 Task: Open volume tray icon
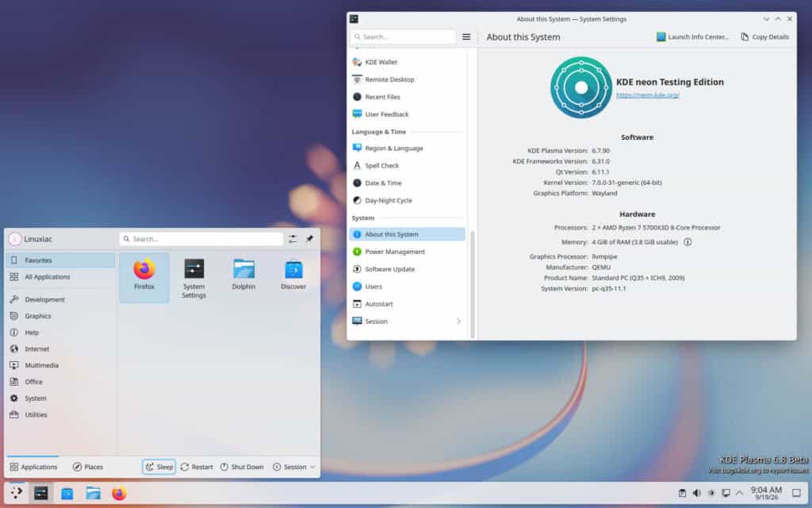[696, 493]
